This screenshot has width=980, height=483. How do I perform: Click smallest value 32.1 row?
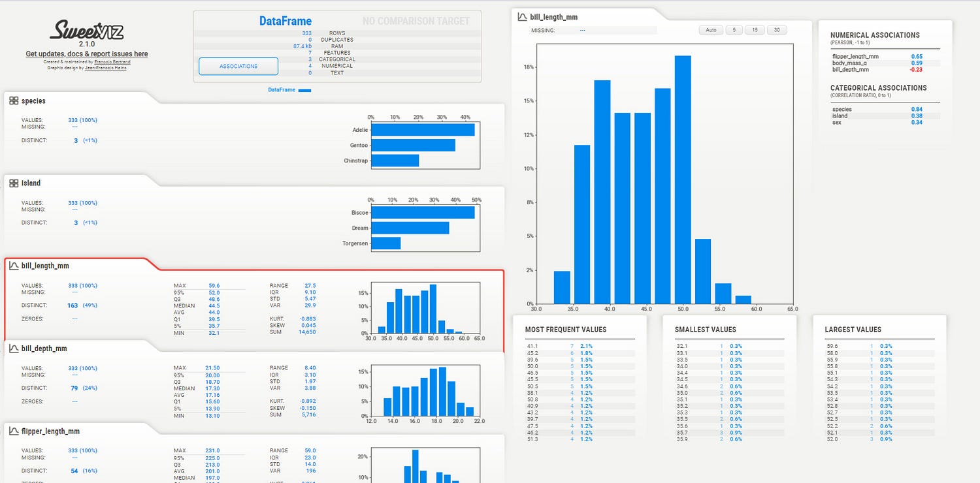(730, 346)
